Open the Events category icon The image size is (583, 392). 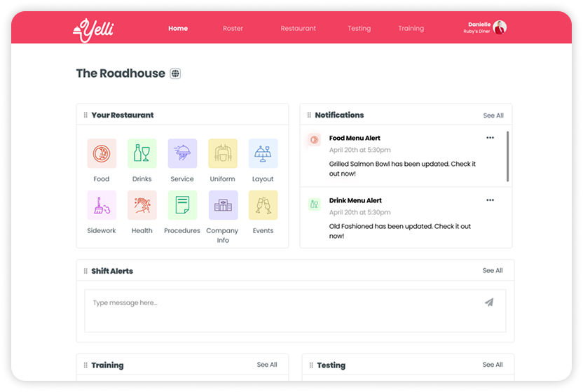(x=263, y=205)
